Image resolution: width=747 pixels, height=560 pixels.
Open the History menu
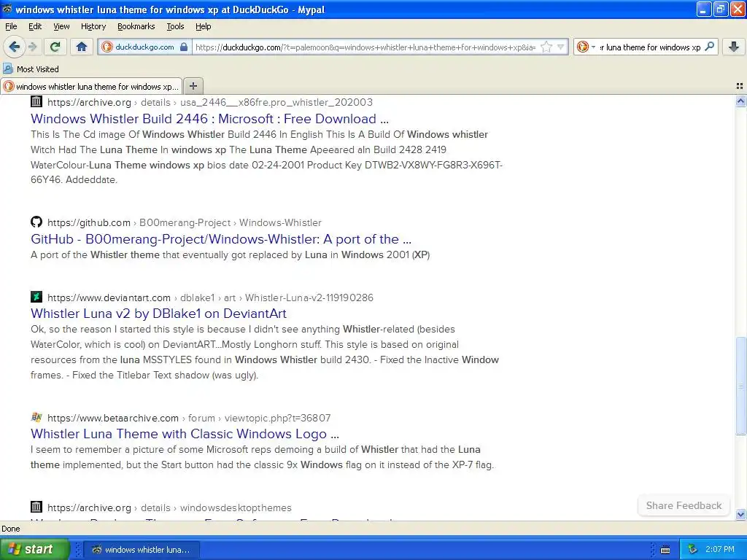93,27
